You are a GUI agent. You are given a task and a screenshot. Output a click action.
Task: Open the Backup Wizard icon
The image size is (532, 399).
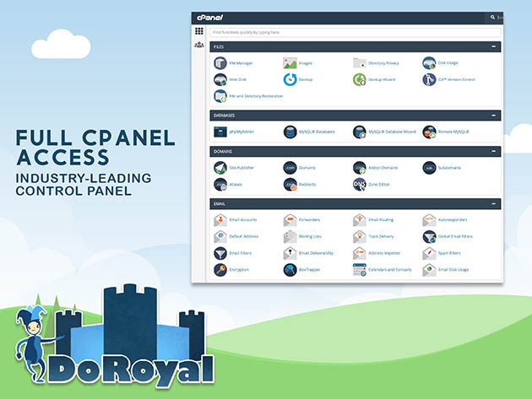359,79
